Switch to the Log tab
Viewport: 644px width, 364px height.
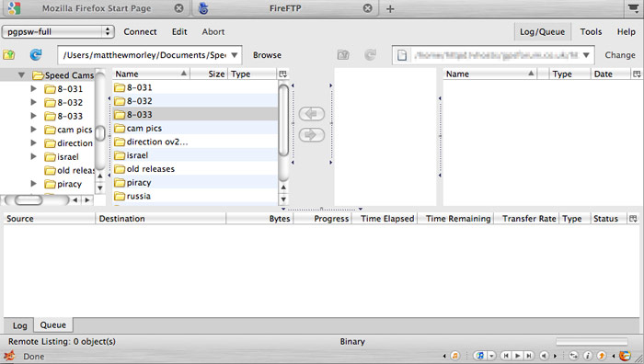(19, 325)
